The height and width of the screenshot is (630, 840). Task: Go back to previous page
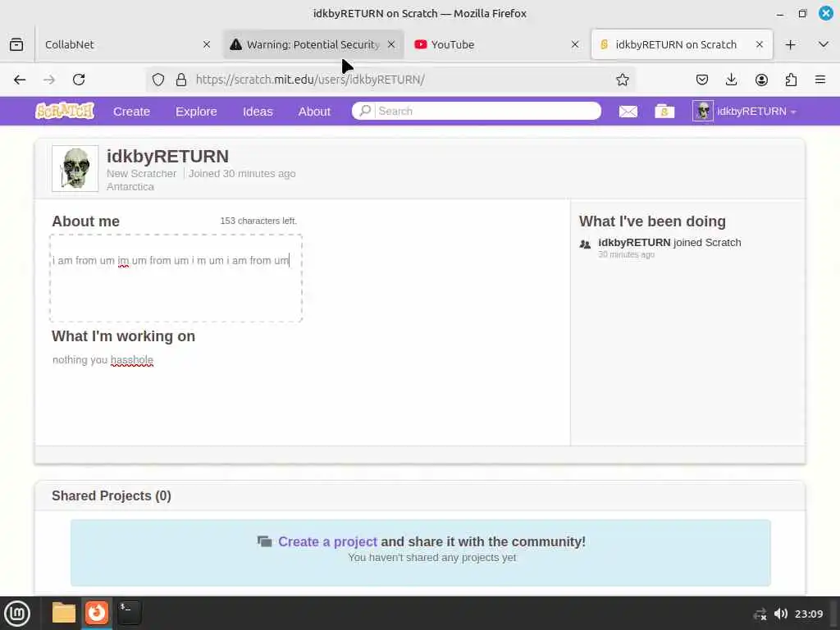(x=20, y=80)
